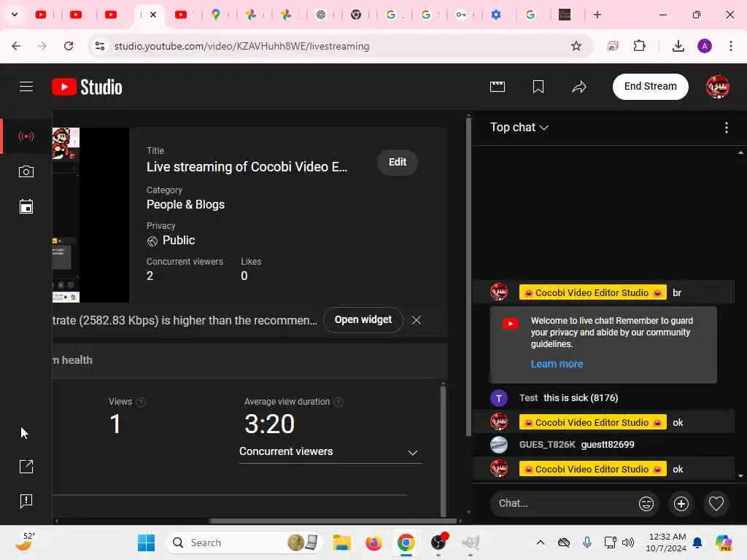Image resolution: width=747 pixels, height=560 pixels.
Task: Open the site information icon in address bar
Action: [x=99, y=46]
